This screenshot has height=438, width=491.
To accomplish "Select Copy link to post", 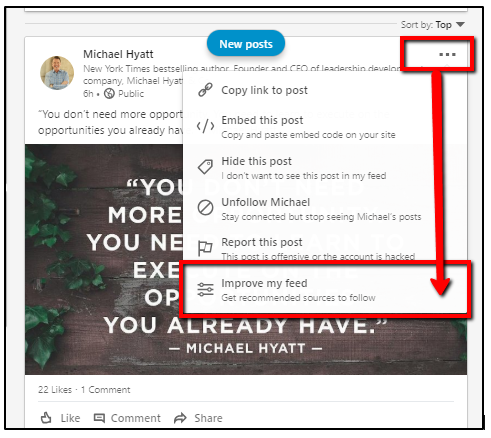I will coord(264,90).
